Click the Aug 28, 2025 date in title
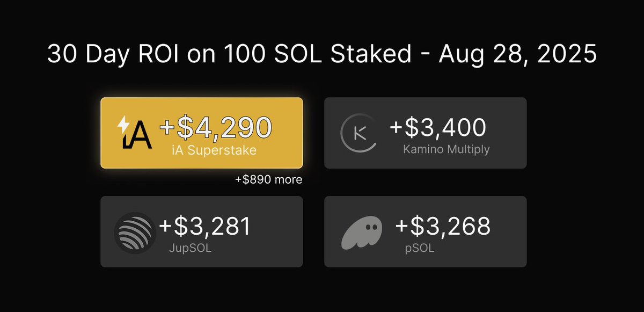 point(518,55)
